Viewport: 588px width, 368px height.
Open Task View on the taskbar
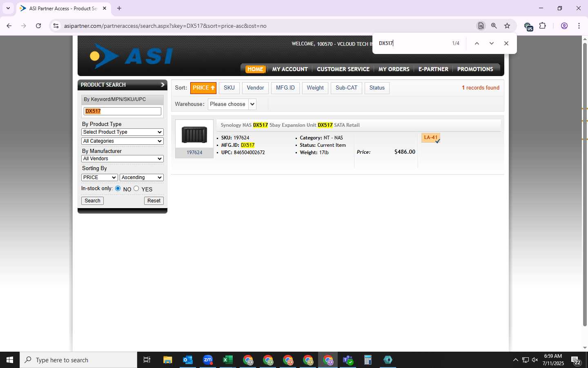[x=147, y=360]
